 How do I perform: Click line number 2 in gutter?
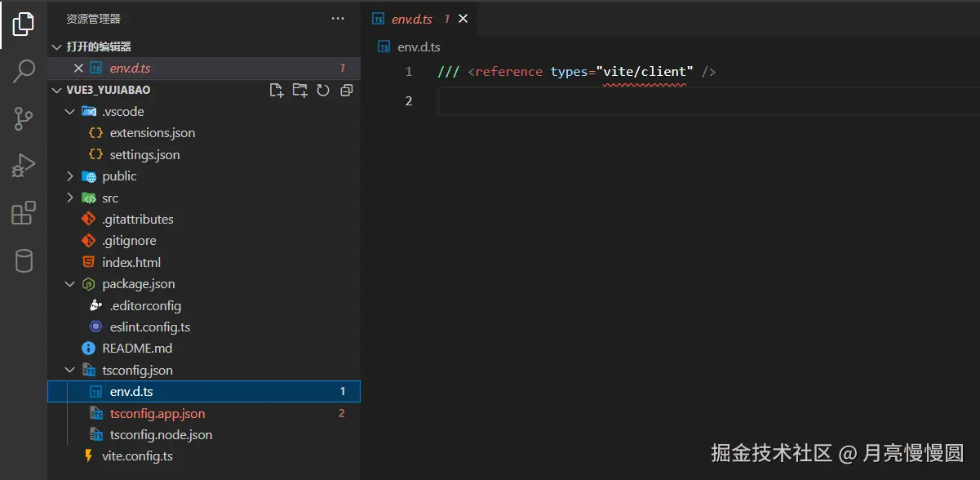[x=409, y=101]
